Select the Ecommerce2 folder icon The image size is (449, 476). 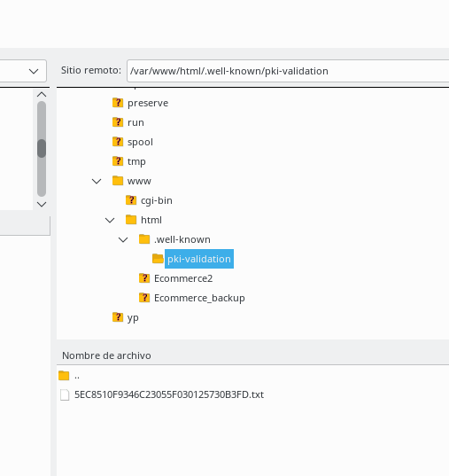(144, 278)
